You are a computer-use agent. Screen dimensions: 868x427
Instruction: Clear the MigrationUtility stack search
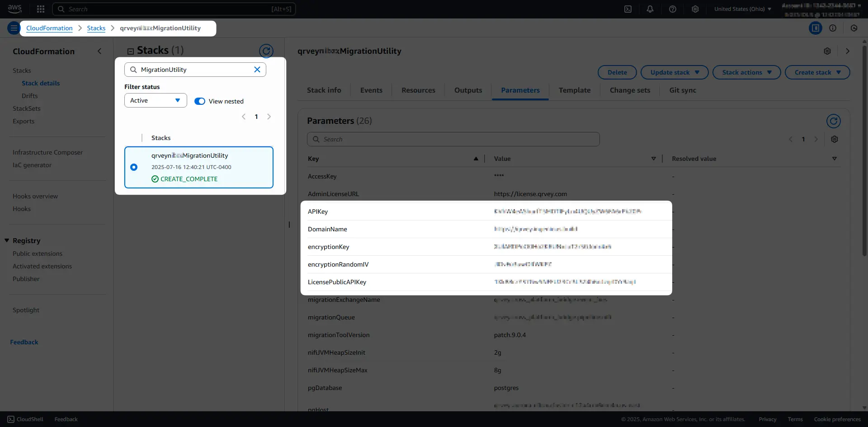click(257, 70)
